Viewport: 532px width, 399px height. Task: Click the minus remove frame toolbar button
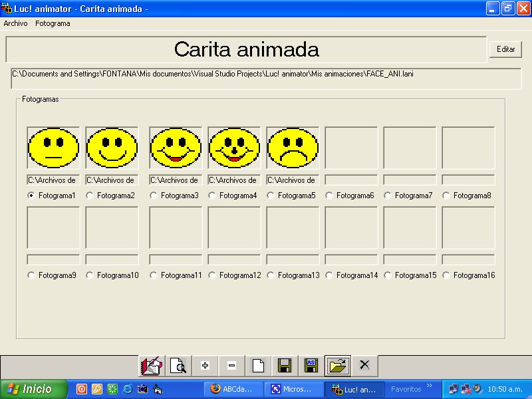tap(231, 366)
